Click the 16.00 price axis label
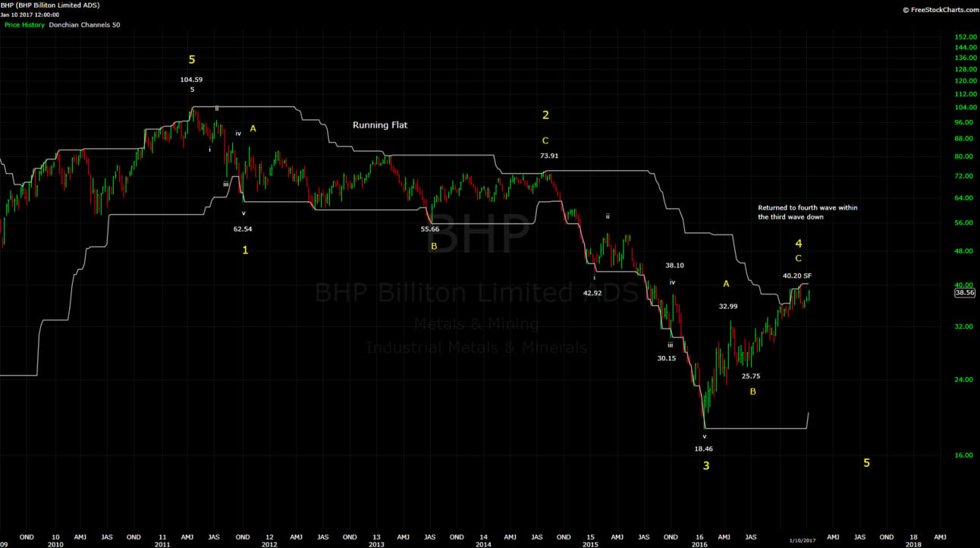 [965, 455]
